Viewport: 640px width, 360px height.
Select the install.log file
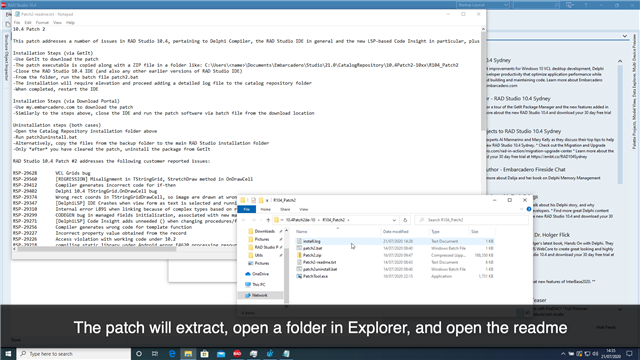point(311,241)
